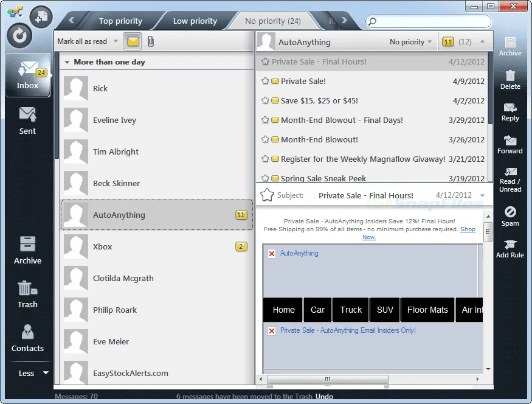Open the Spring Sale Sneak Peek message
This screenshot has width=532, height=404.
tap(372, 178)
